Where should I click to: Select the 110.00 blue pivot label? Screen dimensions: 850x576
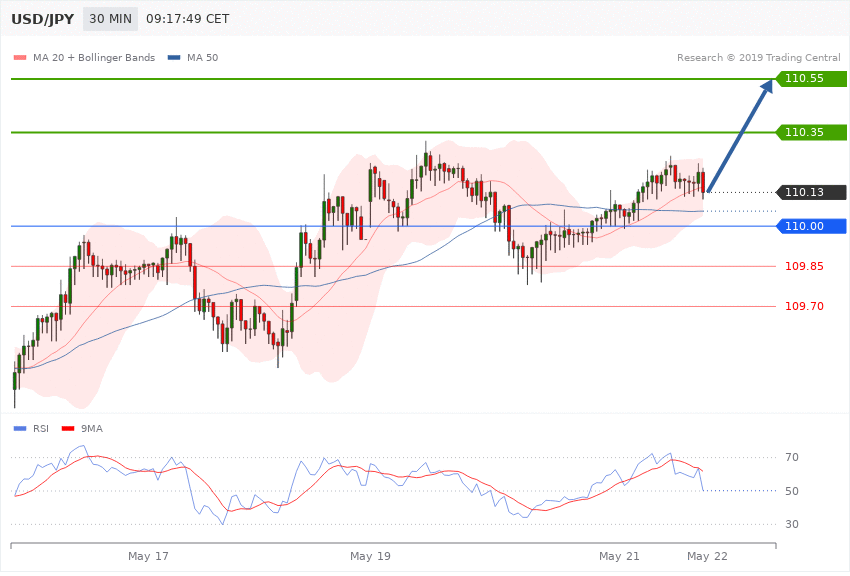pos(812,226)
